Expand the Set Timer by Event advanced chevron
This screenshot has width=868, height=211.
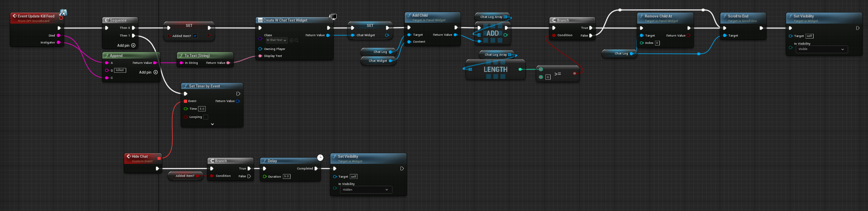point(212,124)
